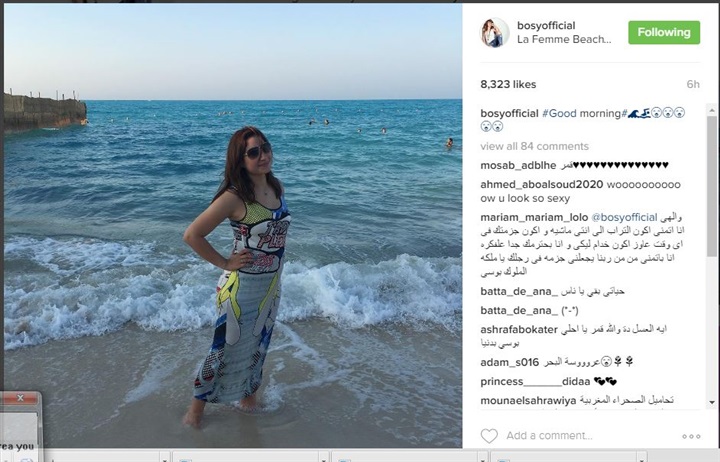720x462 pixels.
Task: Open the three-dots more options menu
Action: [x=691, y=436]
